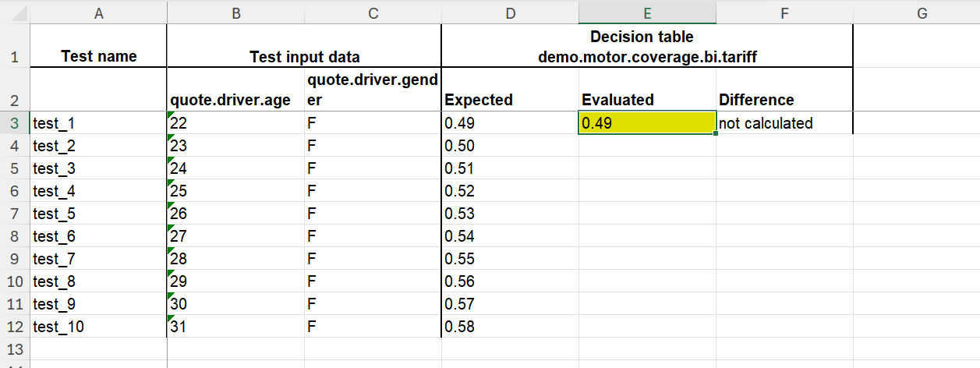Click the test_5 name cell
980x368 pixels.
(x=98, y=214)
